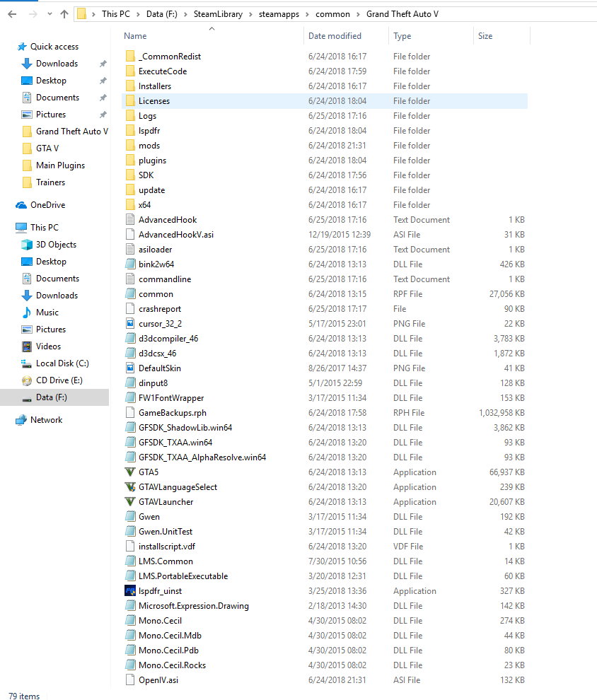Open the Network icon in sidebar
Viewport: 597px width, 700px height.
coord(21,420)
